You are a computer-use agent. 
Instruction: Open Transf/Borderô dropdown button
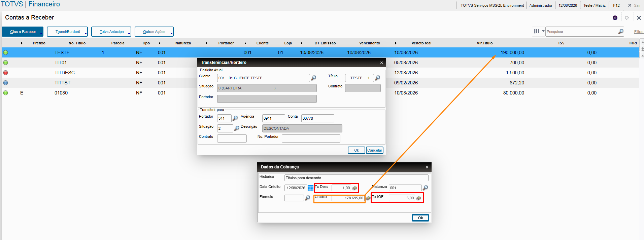(x=67, y=32)
